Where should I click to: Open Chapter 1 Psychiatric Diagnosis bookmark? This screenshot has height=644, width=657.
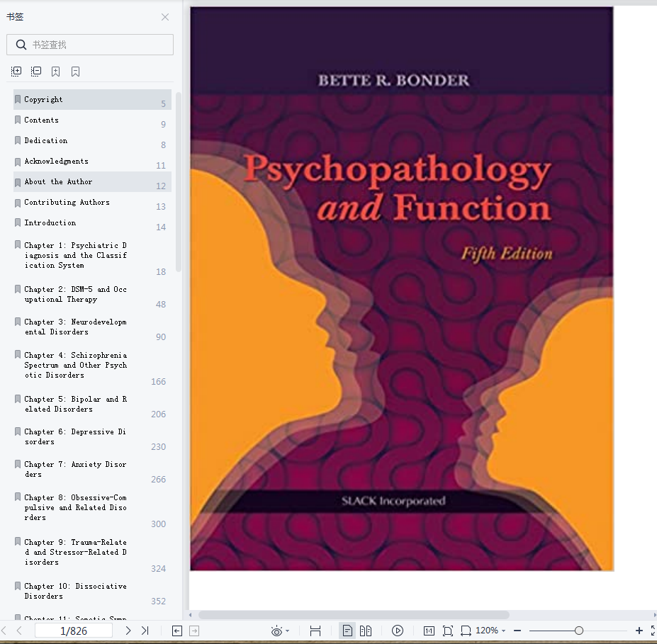coord(92,256)
